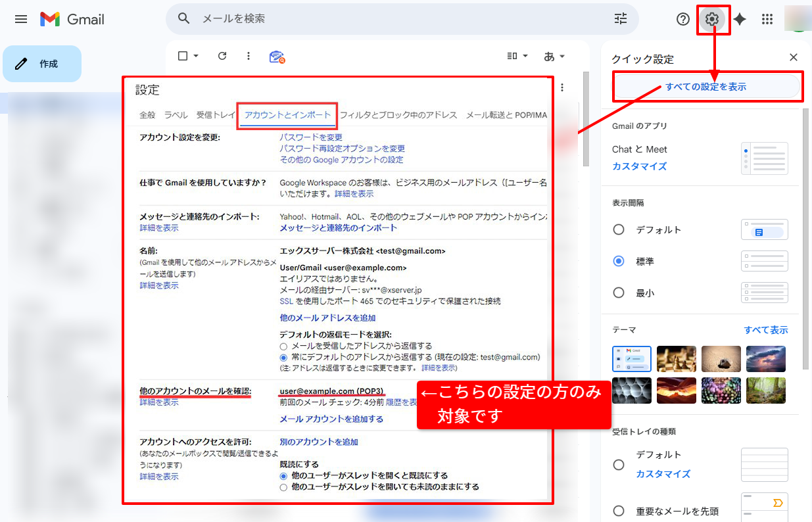Open the main menu hamburger icon
The height and width of the screenshot is (522, 812).
coord(21,19)
